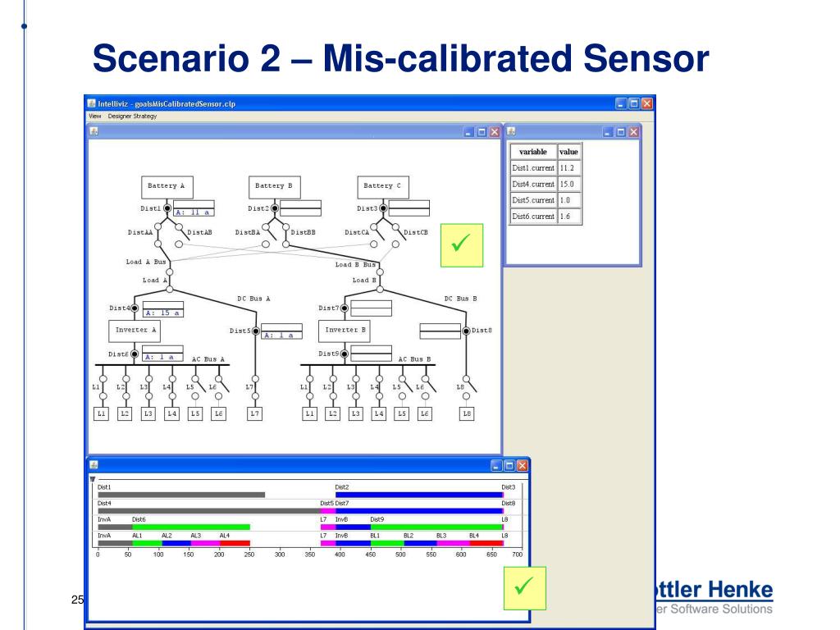840x630 pixels.
Task: Toggle the DistAA switch
Action: 158,235
